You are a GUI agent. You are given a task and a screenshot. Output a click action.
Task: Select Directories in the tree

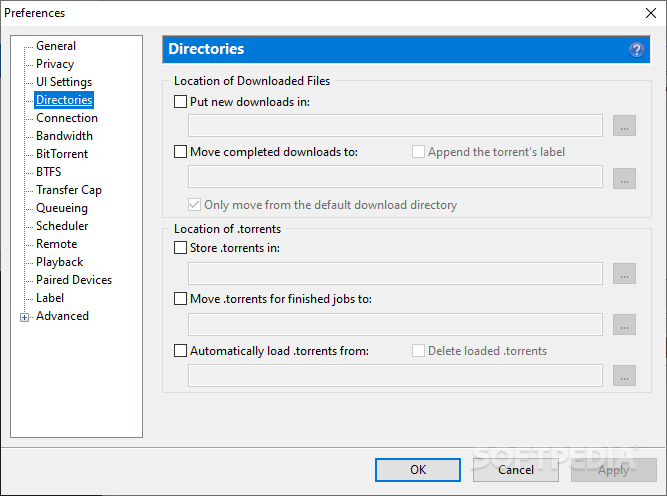[64, 100]
